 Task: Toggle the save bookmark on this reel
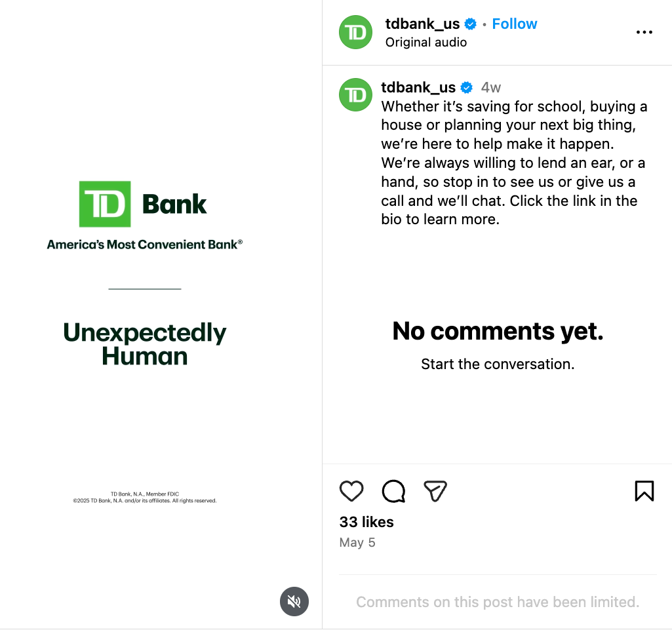644,490
